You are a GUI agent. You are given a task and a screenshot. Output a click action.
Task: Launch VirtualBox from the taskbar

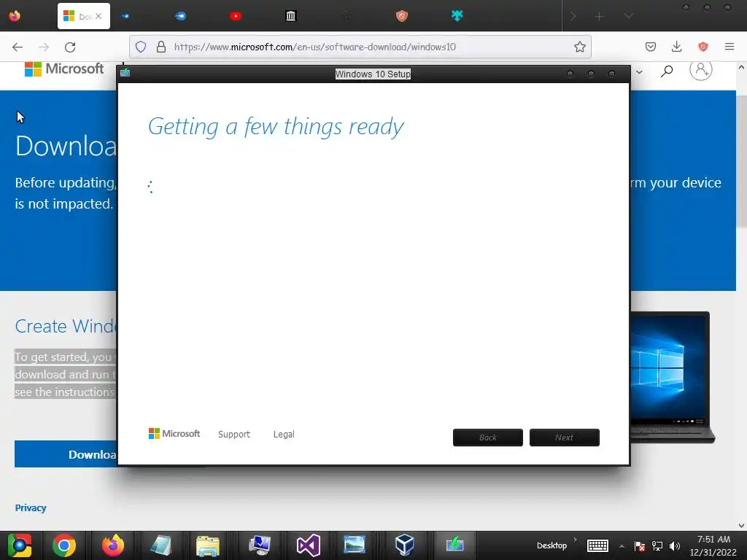[x=404, y=545]
